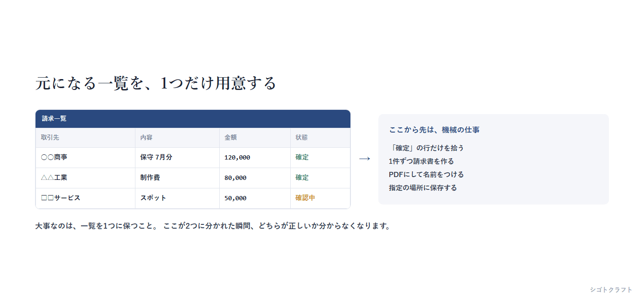
Task: Click the △△工業 cell
Action: 85,178
